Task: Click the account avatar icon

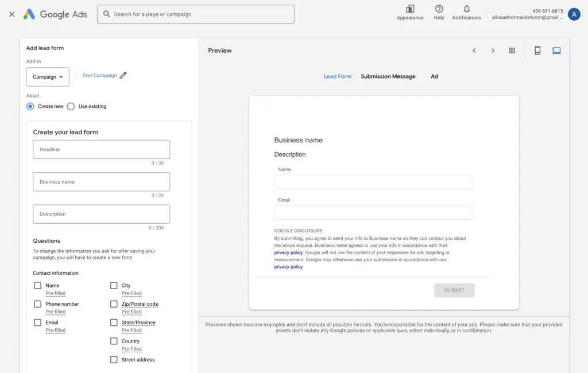Action: click(574, 14)
